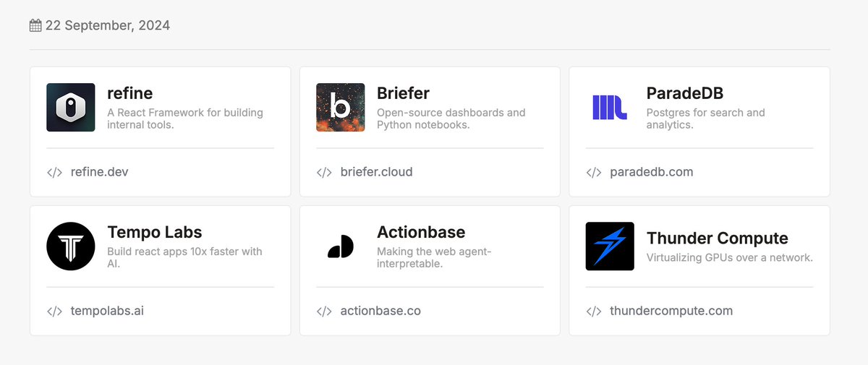Click 'Build react apps 10x faster with AI.' description
Screen dimensions: 868x365
click(184, 257)
